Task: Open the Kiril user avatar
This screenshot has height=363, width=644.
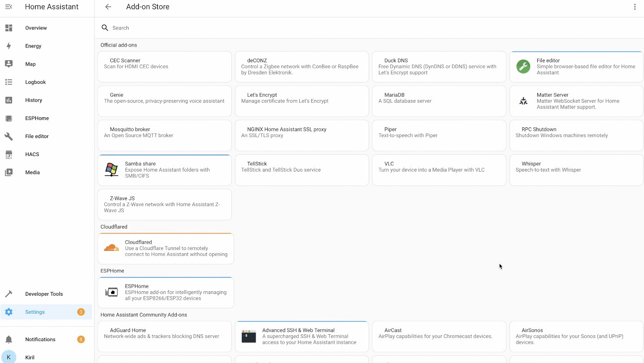Action: pyautogui.click(x=9, y=357)
